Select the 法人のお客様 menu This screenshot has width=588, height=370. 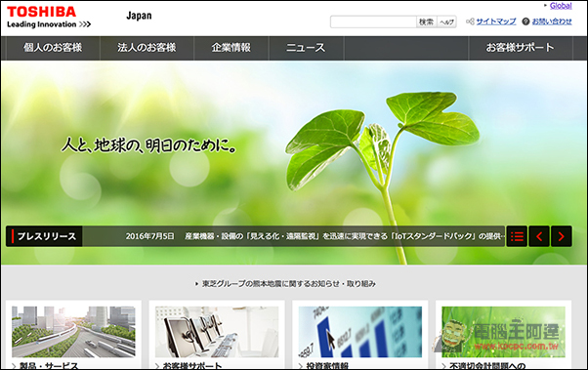click(x=147, y=48)
